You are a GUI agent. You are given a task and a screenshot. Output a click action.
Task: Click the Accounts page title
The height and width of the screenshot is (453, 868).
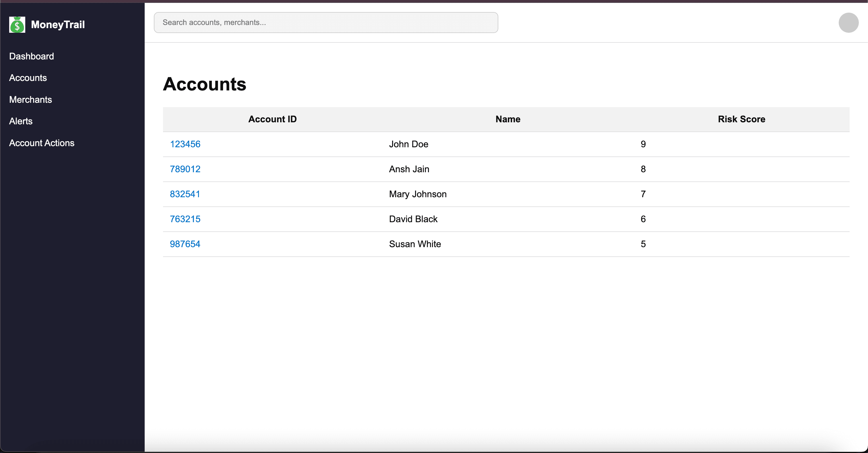point(204,84)
